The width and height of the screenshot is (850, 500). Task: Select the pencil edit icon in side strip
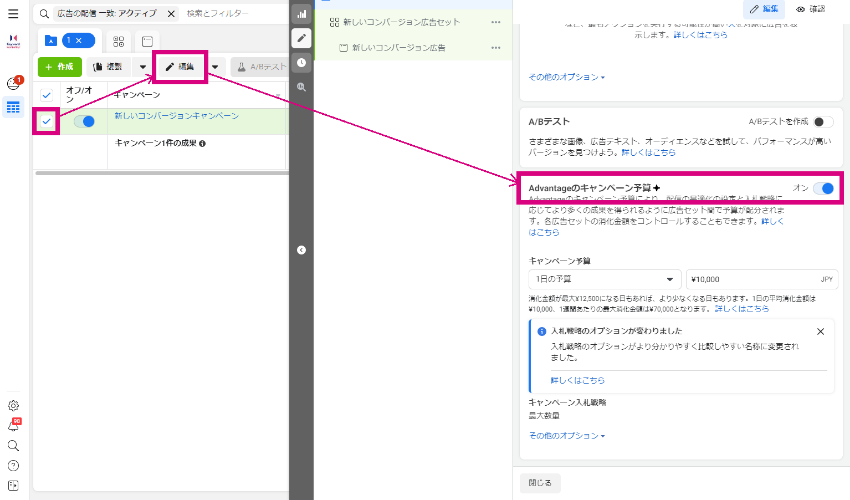click(301, 38)
